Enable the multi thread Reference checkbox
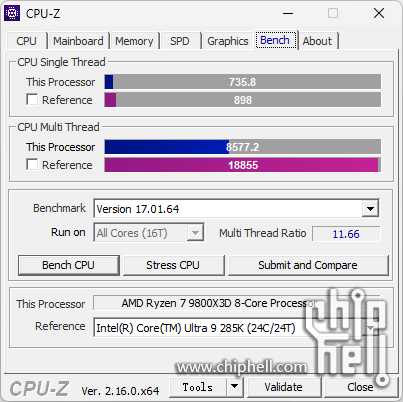 [32, 164]
